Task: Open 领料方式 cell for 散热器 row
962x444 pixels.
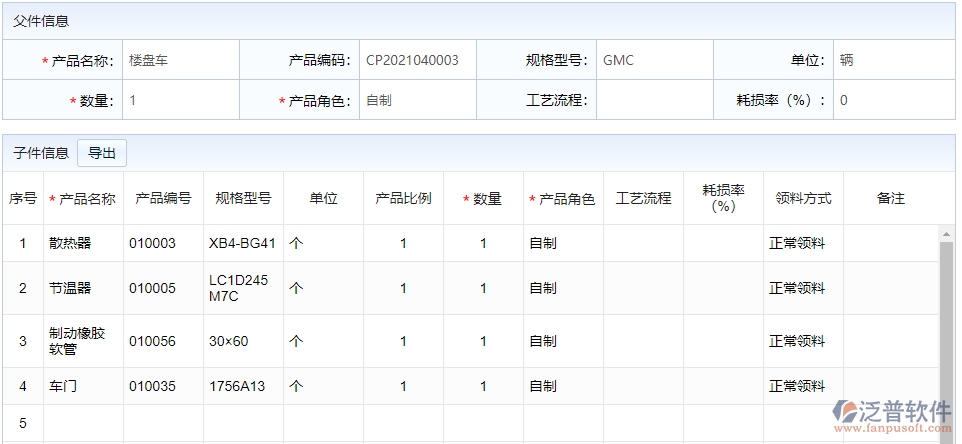Action: [802, 243]
